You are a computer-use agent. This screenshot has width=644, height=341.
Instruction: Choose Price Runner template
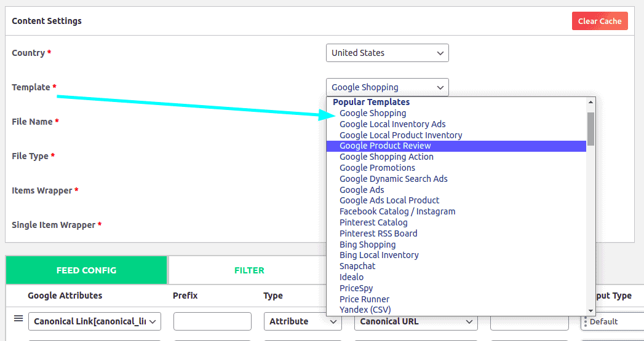(456, 299)
